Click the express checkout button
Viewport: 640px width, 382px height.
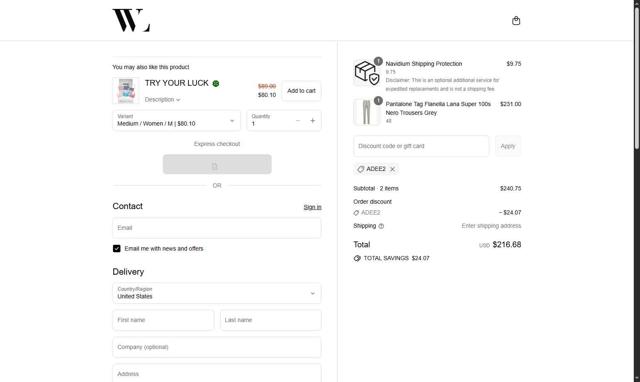click(x=217, y=164)
